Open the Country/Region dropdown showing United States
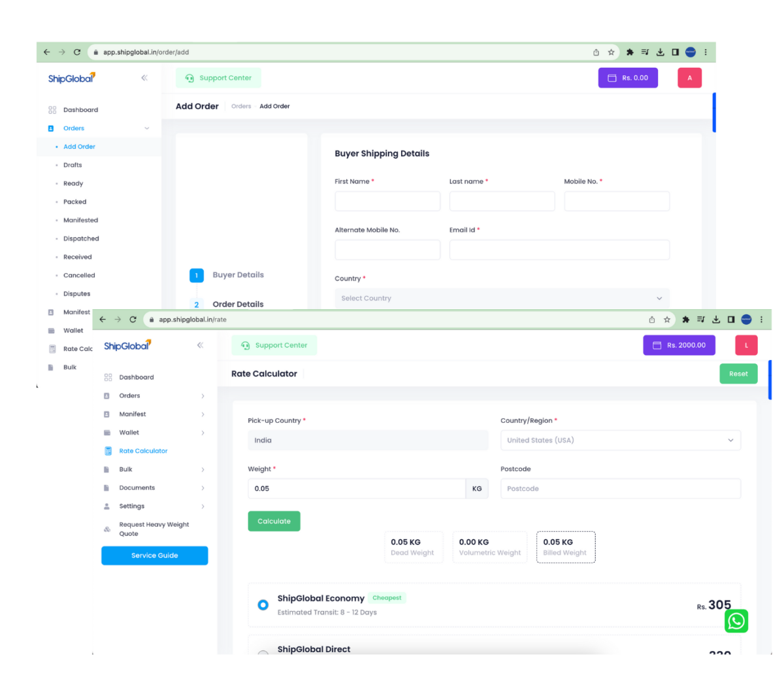Viewport: 784px width, 679px height. pyautogui.click(x=620, y=440)
